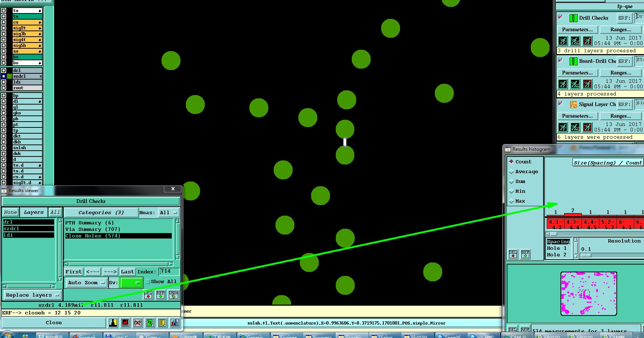Select the Average radio option
The image size is (644, 338).
point(511,171)
